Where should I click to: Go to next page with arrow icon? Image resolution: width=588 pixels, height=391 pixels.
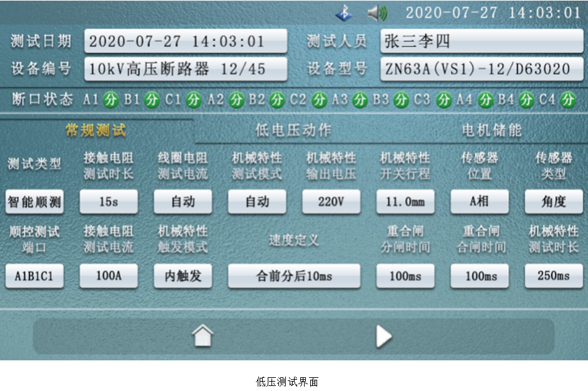(383, 337)
